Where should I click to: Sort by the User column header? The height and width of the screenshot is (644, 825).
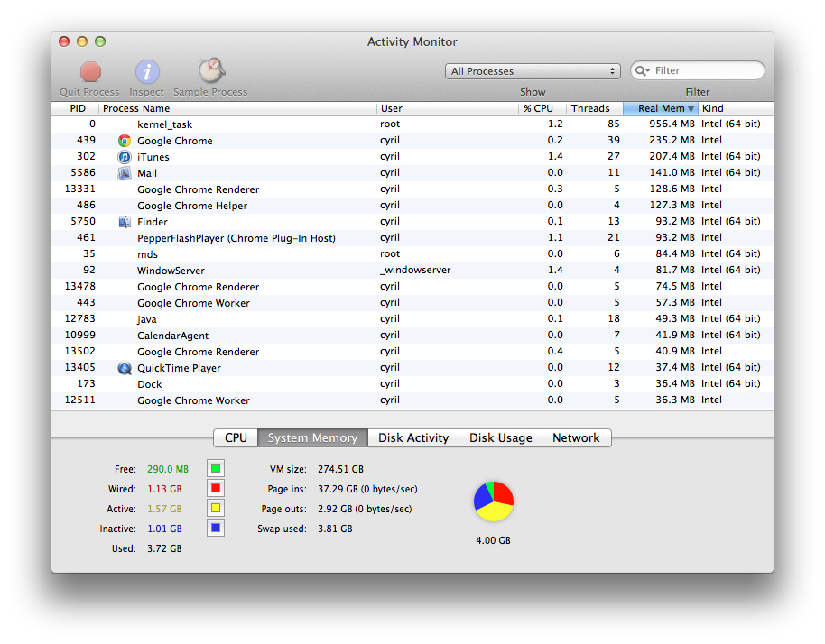[448, 108]
